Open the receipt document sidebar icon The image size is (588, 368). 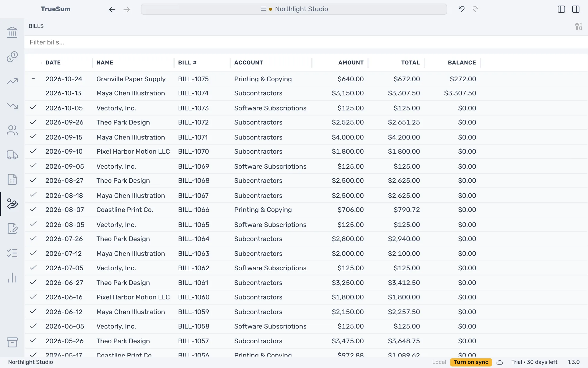pos(12,179)
